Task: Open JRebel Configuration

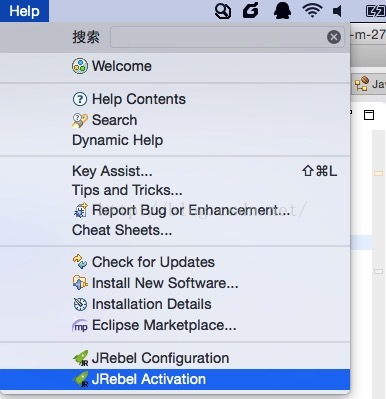Action: tap(175, 358)
